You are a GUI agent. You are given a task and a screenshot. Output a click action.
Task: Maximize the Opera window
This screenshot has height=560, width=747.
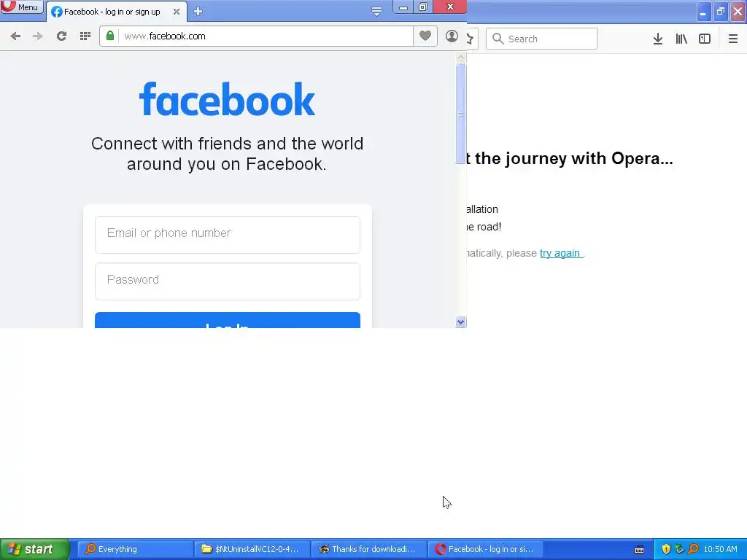point(422,7)
